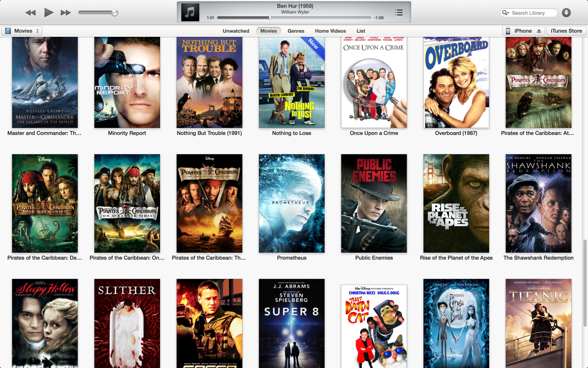The width and height of the screenshot is (588, 368).
Task: Click the 'Public Enemies' title text
Action: (x=374, y=258)
